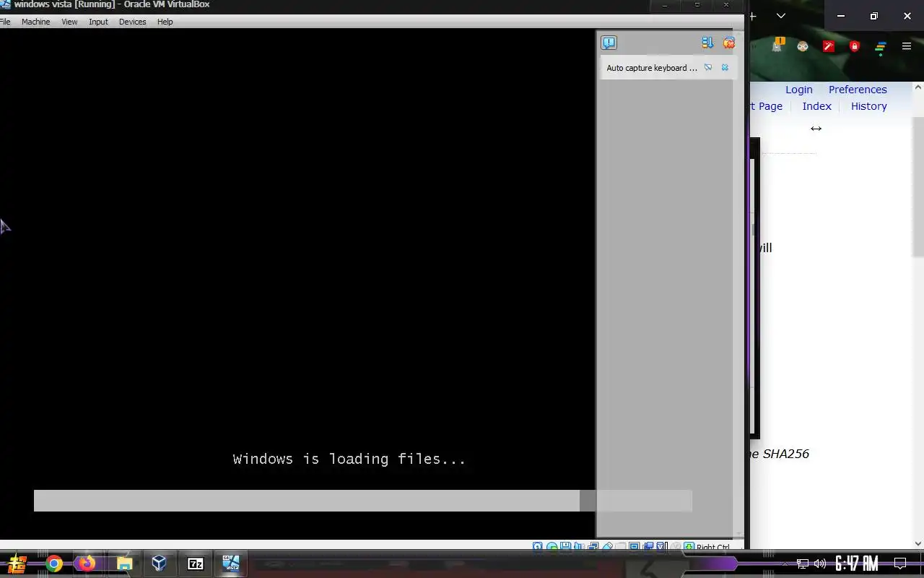
Task: Click the red magic wand extension icon
Action: [829, 46]
